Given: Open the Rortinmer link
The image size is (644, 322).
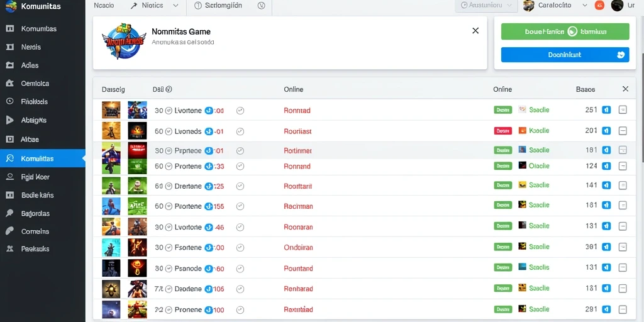Looking at the screenshot, I should 297,151.
